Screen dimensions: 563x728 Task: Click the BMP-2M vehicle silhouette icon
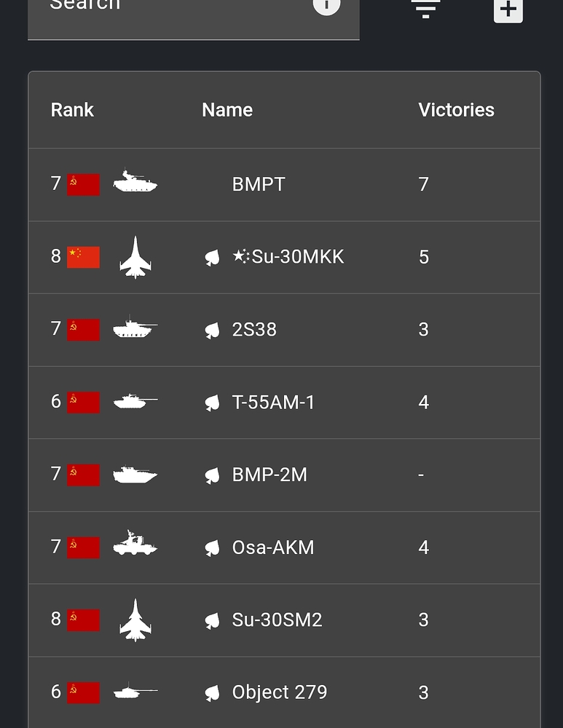(x=135, y=475)
